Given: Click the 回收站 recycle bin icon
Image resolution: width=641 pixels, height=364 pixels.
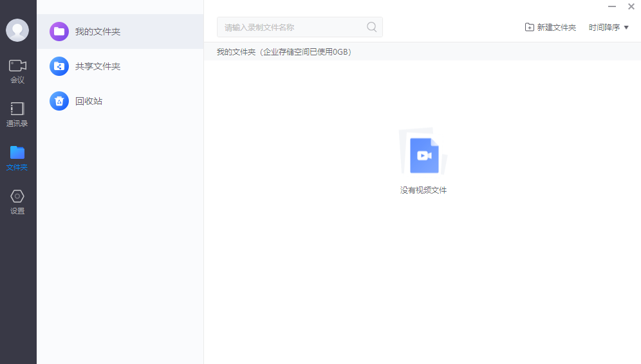Looking at the screenshot, I should coord(59,101).
